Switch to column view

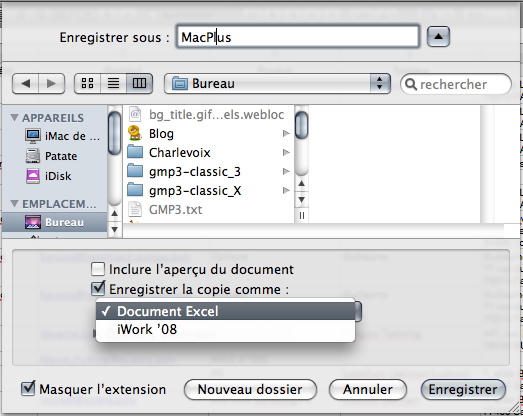pos(139,83)
